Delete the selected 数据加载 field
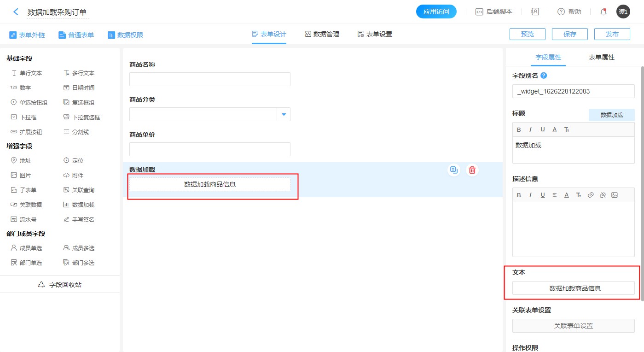This screenshot has width=644, height=352. [x=472, y=170]
